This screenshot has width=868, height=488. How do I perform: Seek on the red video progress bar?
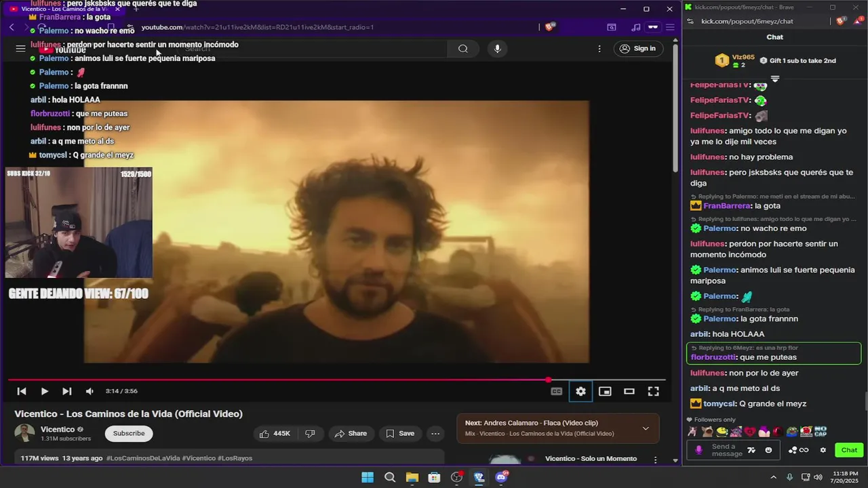click(337, 380)
